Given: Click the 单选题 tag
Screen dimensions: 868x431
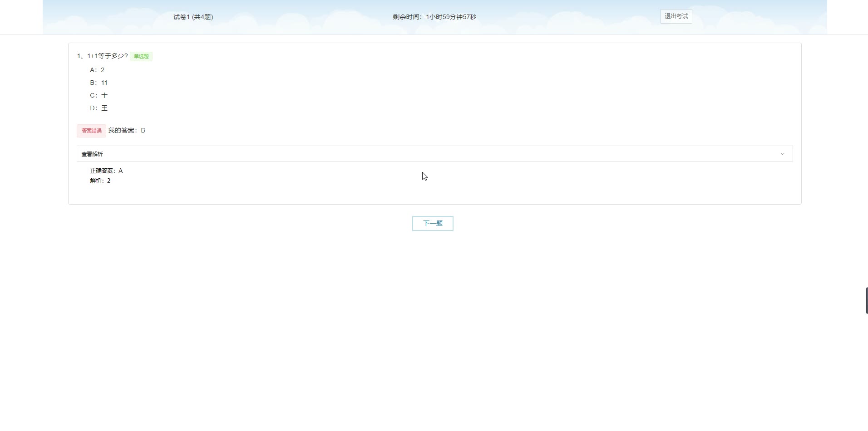Looking at the screenshot, I should [141, 56].
